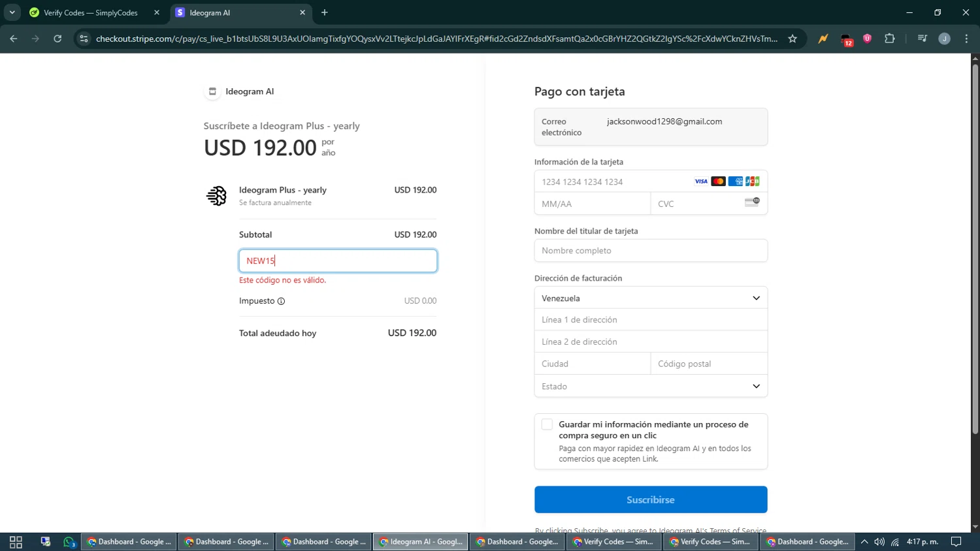Open the notification center icon
Viewport: 980px width, 551px height.
click(x=956, y=542)
